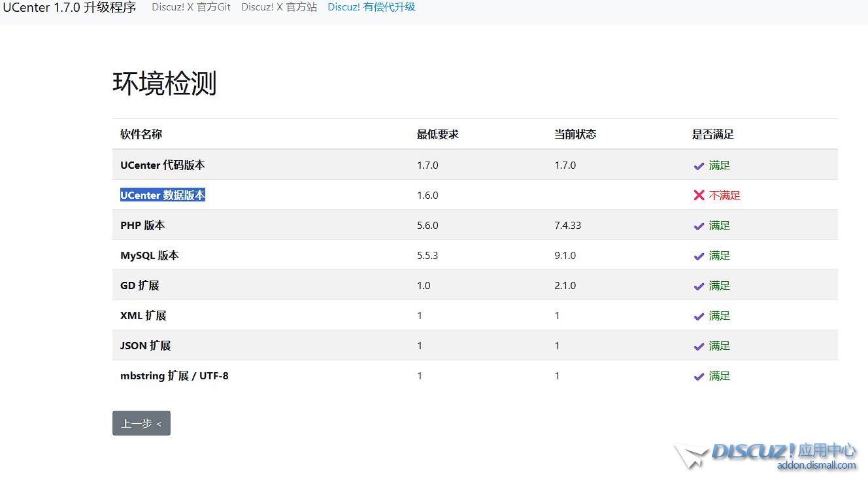Click the checkmark icon in GD 扩展 row

tap(699, 286)
